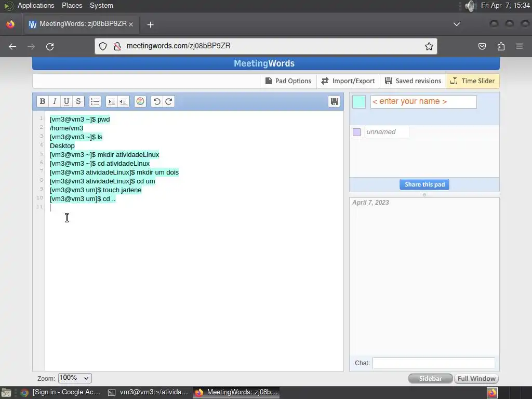532x399 pixels.
Task: Click the 'Desktop' output line
Action: 62,146
